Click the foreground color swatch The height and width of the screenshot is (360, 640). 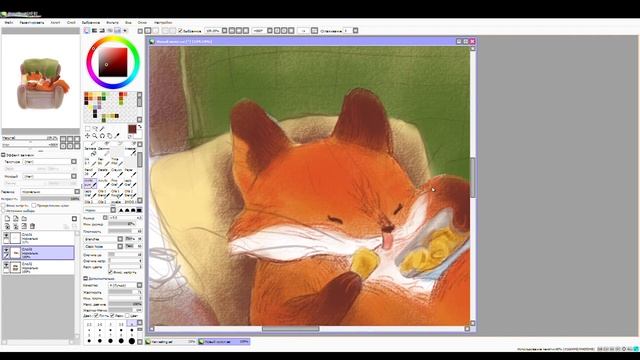[x=132, y=129]
